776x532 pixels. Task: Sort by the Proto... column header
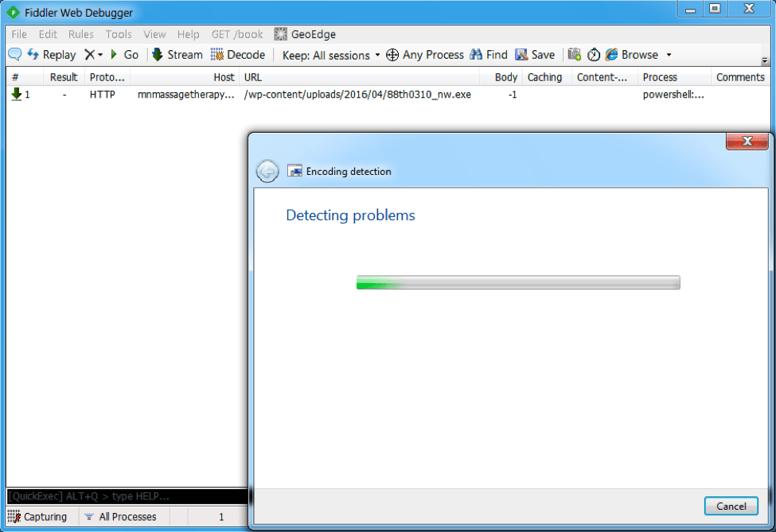point(107,77)
